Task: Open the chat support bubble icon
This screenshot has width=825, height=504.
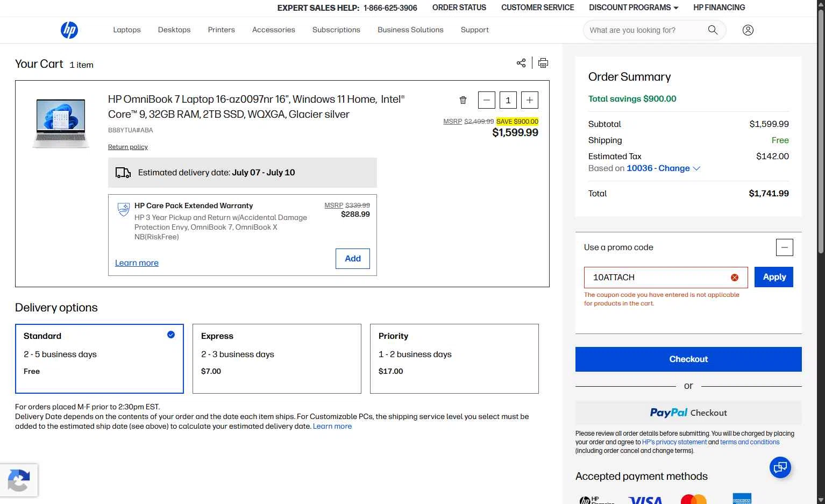Action: point(780,467)
